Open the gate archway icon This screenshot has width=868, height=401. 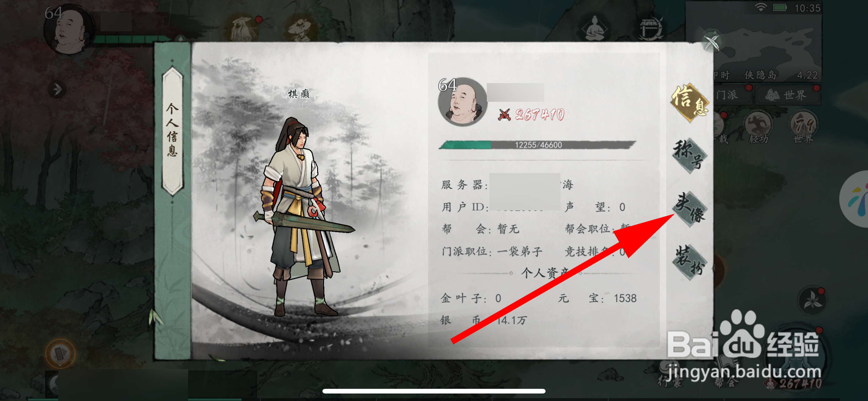click(x=650, y=29)
